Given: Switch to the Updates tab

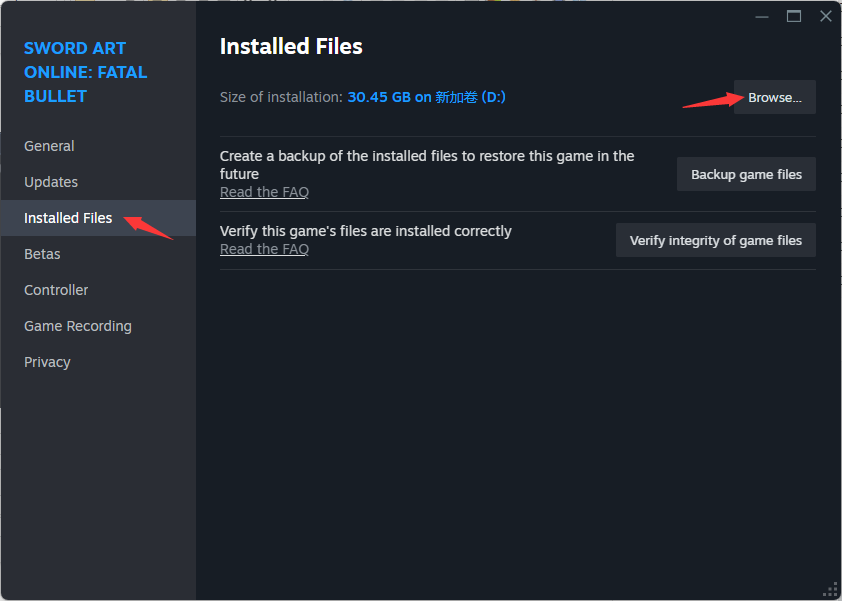Looking at the screenshot, I should coord(98,182).
